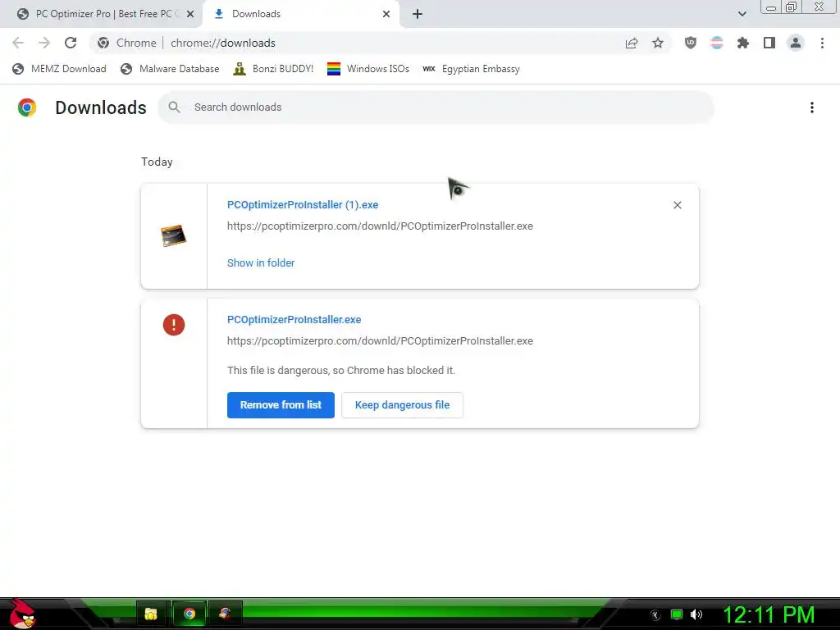Click the Show in folder link

[261, 263]
